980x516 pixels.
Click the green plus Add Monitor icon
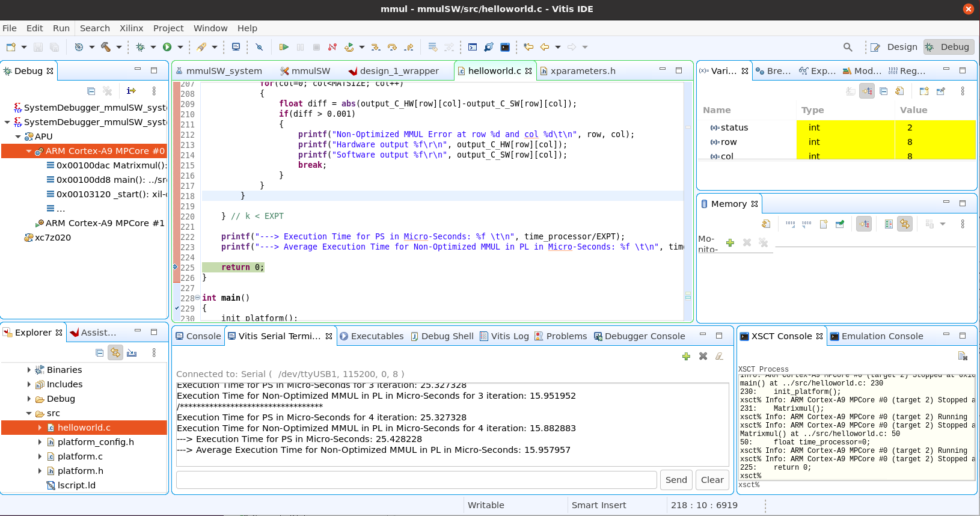click(x=730, y=242)
